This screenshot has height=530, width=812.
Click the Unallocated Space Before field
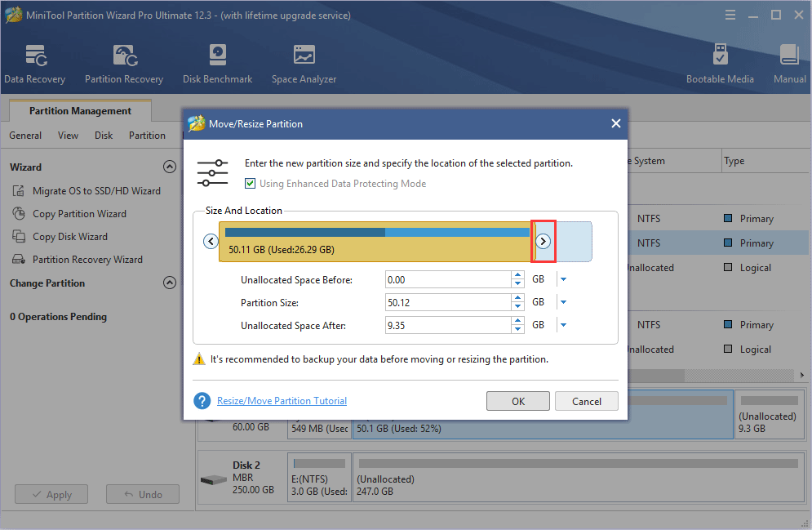coord(448,280)
